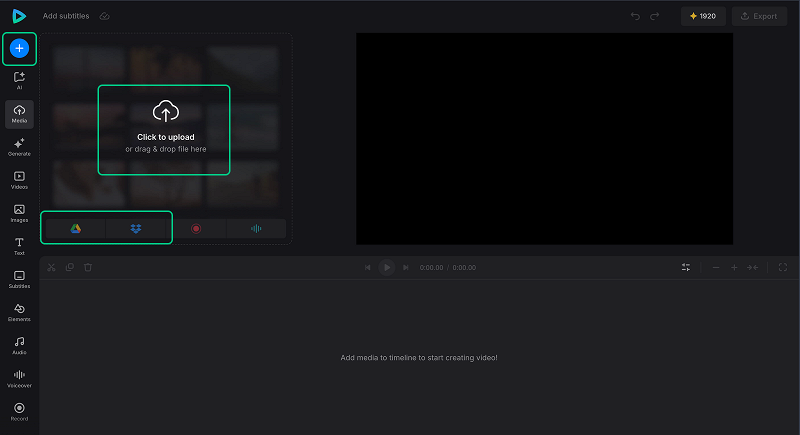Open the Videos library
800x435 pixels.
click(x=19, y=180)
